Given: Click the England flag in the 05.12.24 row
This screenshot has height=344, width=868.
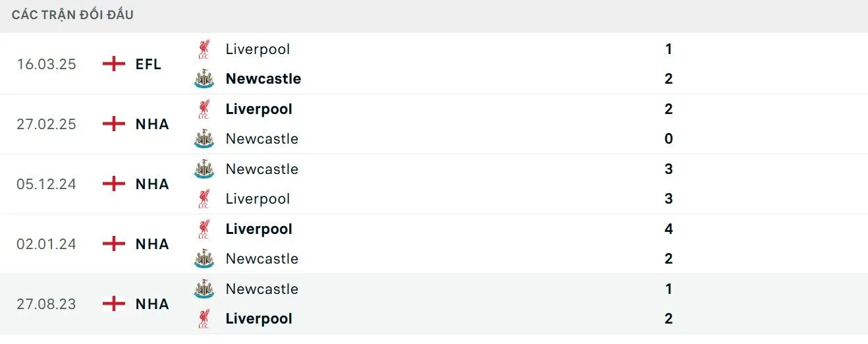Looking at the screenshot, I should (114, 184).
